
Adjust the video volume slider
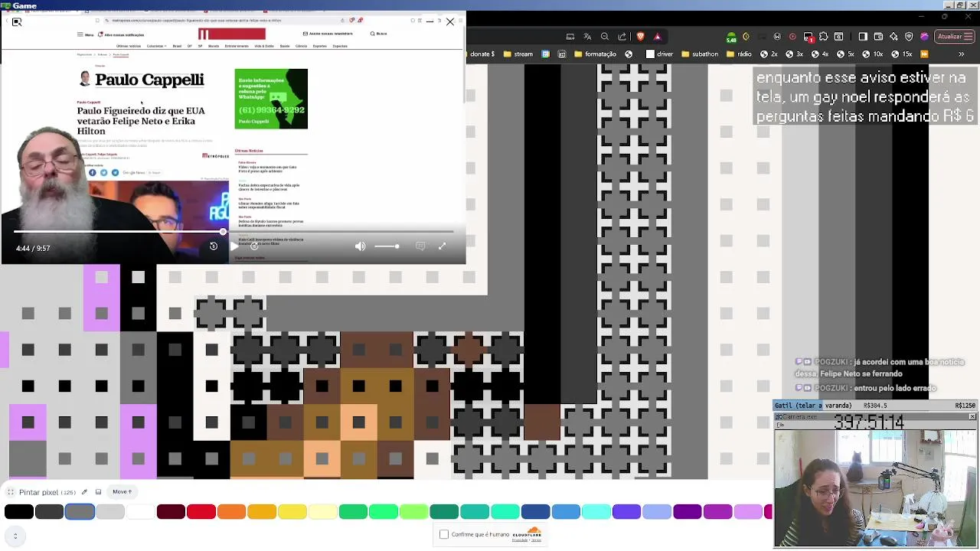point(387,246)
